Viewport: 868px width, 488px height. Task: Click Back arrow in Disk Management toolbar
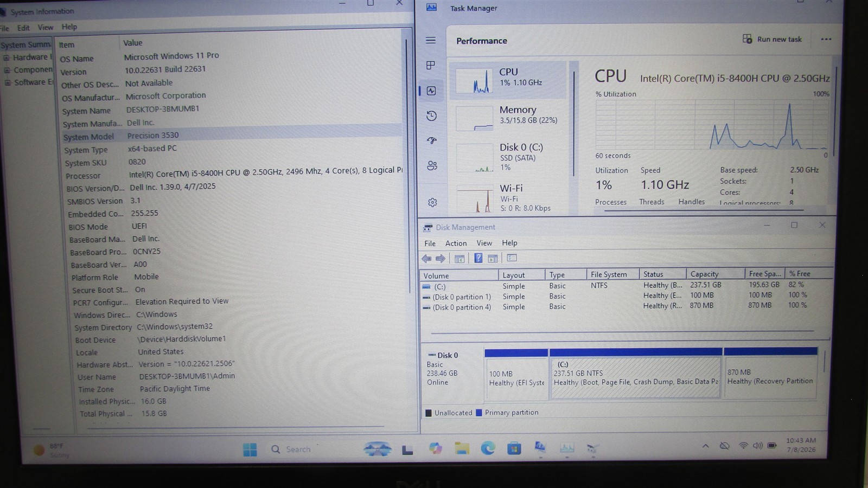[x=427, y=259]
